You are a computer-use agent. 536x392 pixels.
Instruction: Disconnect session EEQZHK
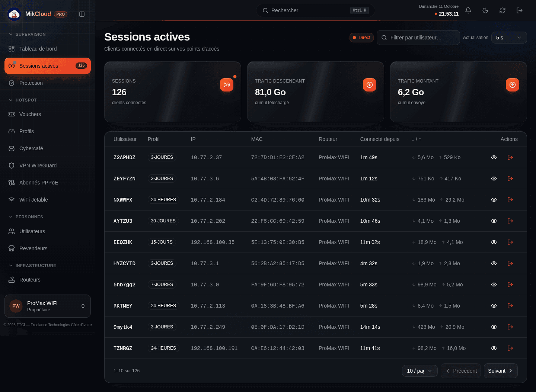[510, 242]
